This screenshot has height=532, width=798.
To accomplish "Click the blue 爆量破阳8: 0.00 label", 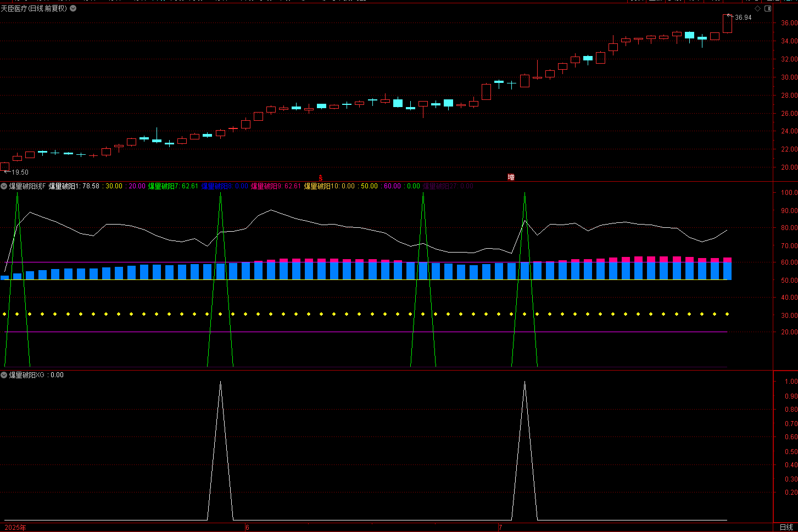I will point(225,186).
